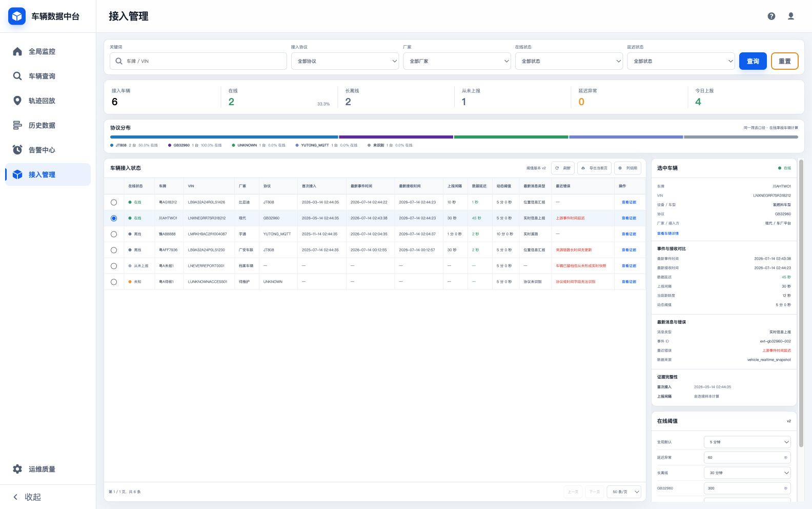Click the blue 查询 button
Viewport: 812px width, 509px height.
point(753,61)
